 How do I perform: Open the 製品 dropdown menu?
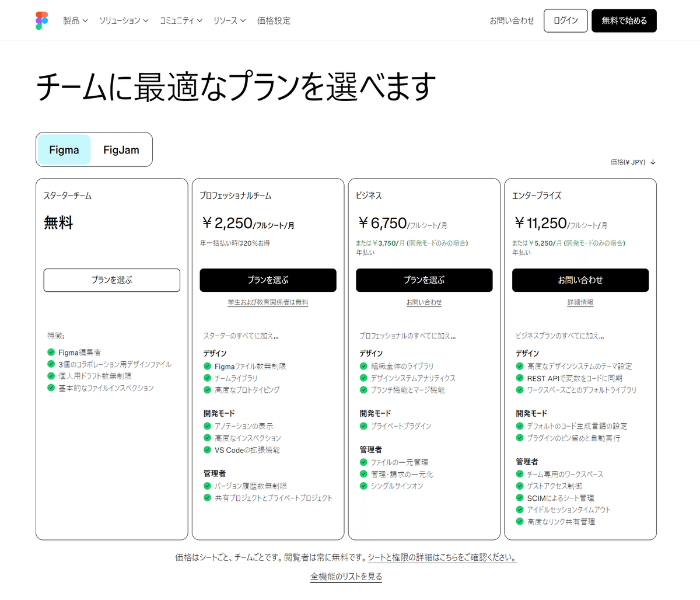(75, 20)
